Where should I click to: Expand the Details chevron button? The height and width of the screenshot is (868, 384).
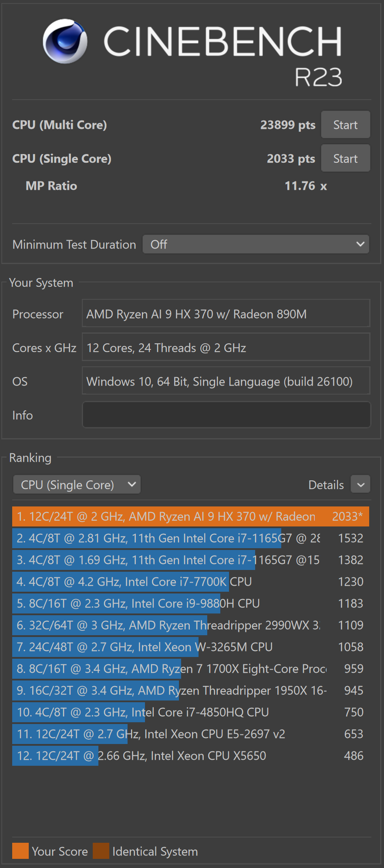tap(360, 485)
